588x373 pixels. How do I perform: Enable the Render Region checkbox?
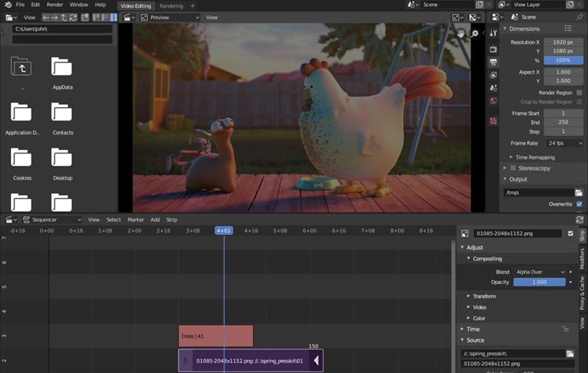(579, 93)
